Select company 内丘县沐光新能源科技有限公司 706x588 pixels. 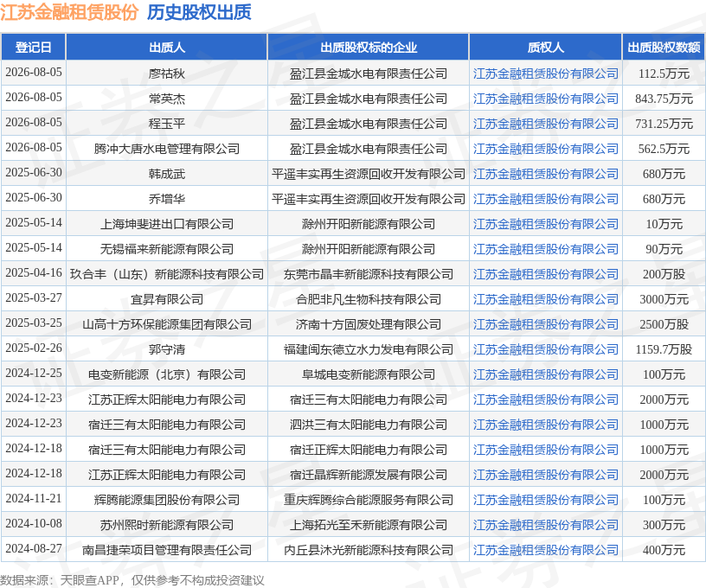coord(369,550)
